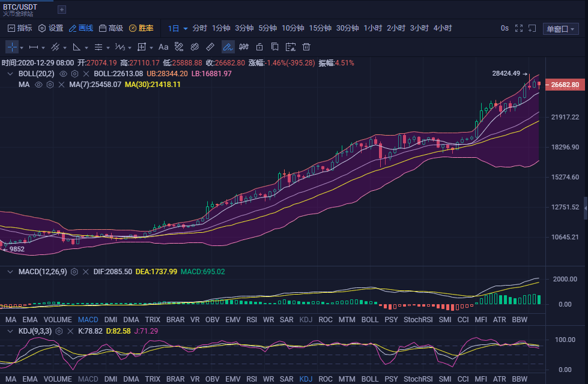
Task: Select the highlighted brush drawing tool
Action: [x=228, y=47]
